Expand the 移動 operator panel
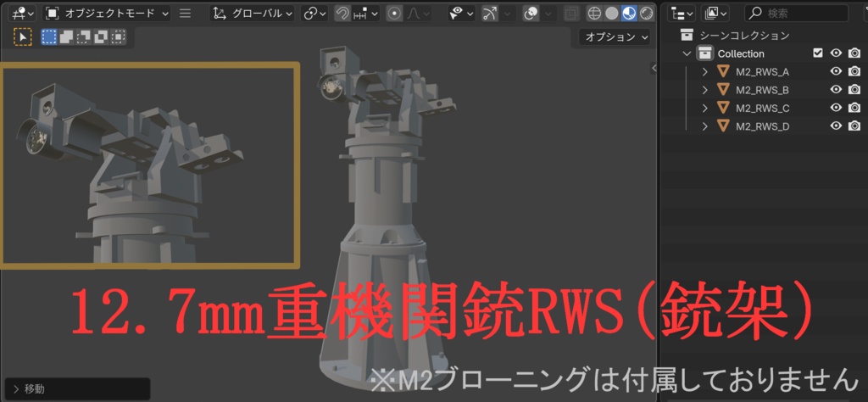868x402 pixels. tap(77, 388)
